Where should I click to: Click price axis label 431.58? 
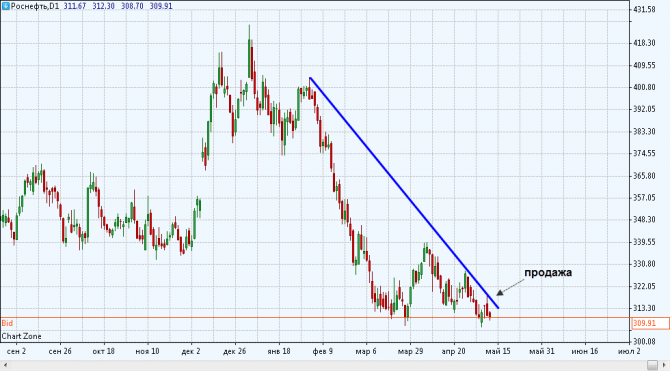tap(644, 9)
